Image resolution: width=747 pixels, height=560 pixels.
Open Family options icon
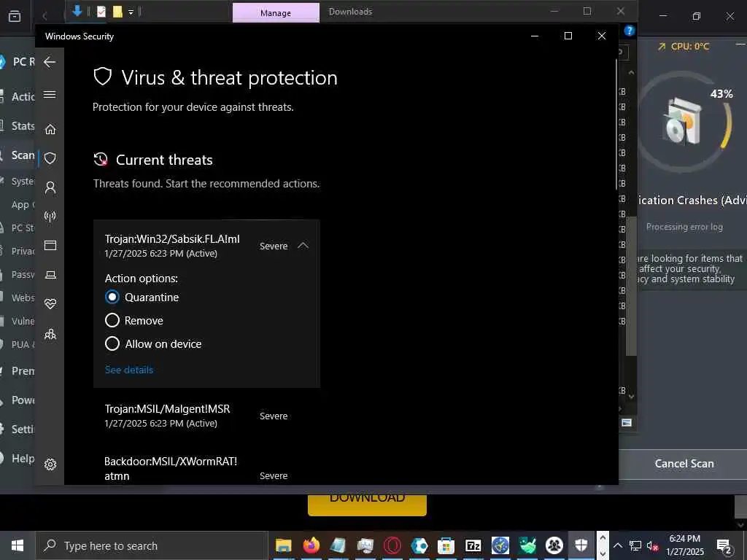pos(50,334)
